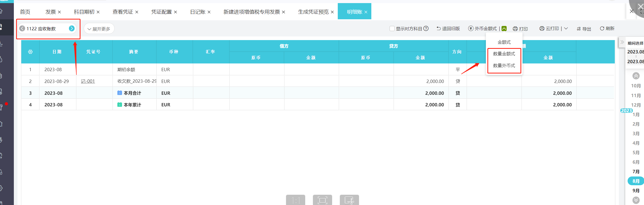Close the 科目期初 tab
The width and height of the screenshot is (644, 205).
[x=98, y=12]
